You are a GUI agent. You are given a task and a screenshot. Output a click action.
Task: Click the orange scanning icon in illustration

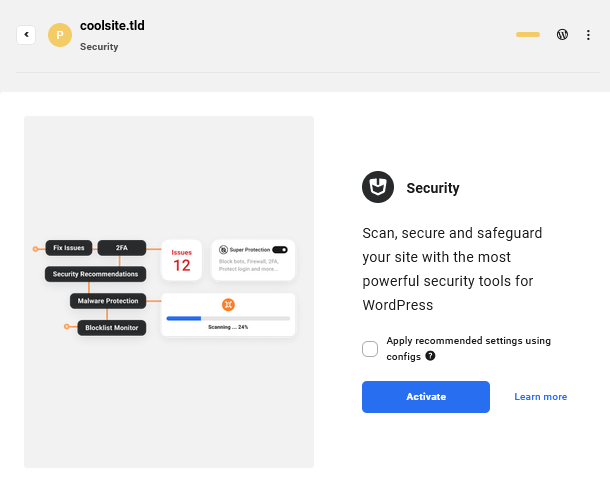pyautogui.click(x=228, y=305)
